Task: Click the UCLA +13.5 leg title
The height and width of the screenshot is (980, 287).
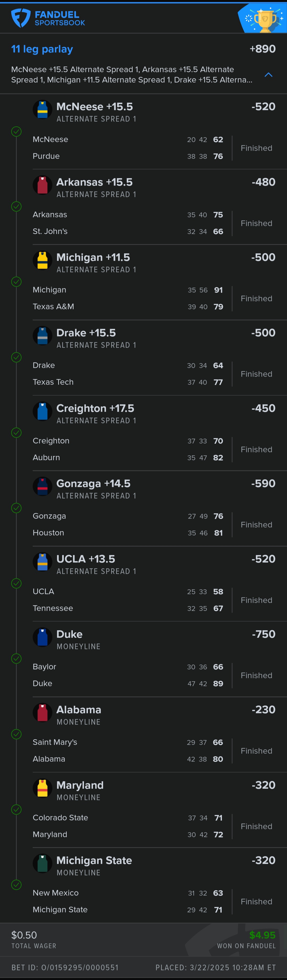Action: pos(86,559)
